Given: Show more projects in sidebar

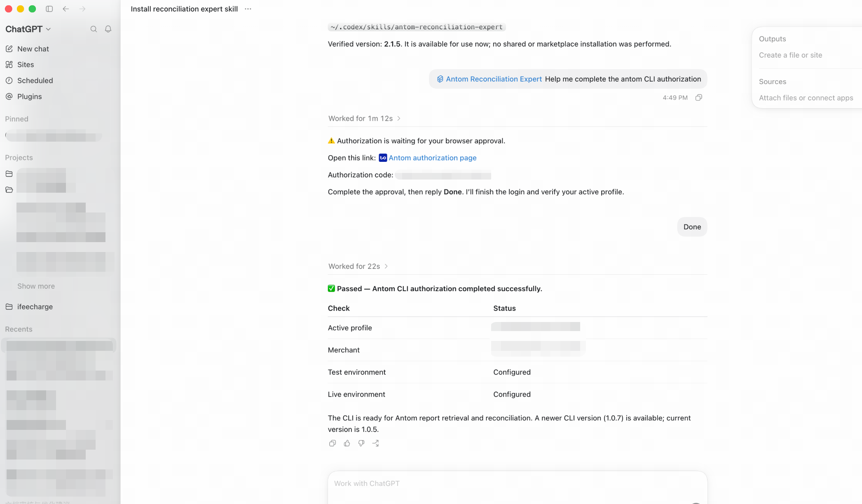Looking at the screenshot, I should [x=36, y=286].
